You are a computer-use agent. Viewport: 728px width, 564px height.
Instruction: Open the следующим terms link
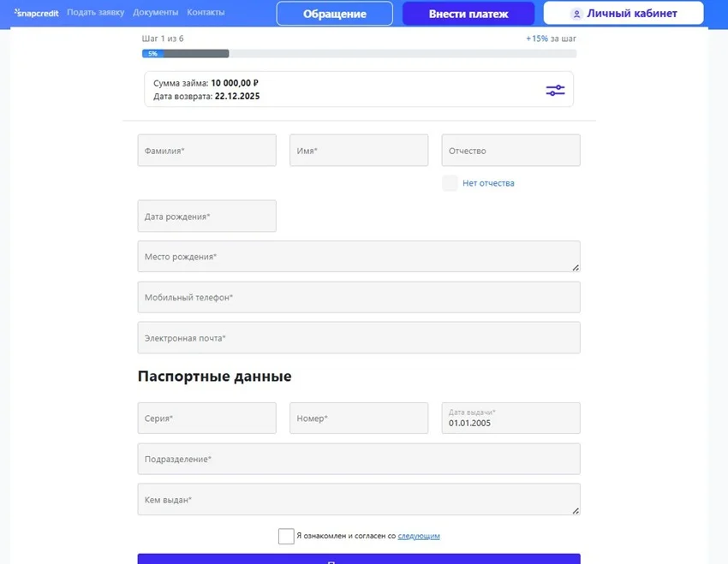(x=419, y=536)
